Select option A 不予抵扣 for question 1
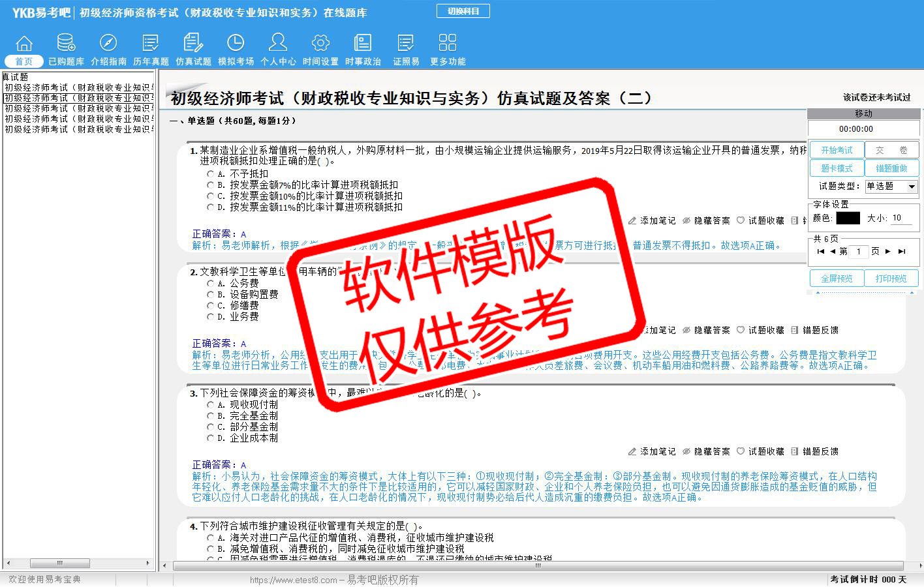 [210, 174]
